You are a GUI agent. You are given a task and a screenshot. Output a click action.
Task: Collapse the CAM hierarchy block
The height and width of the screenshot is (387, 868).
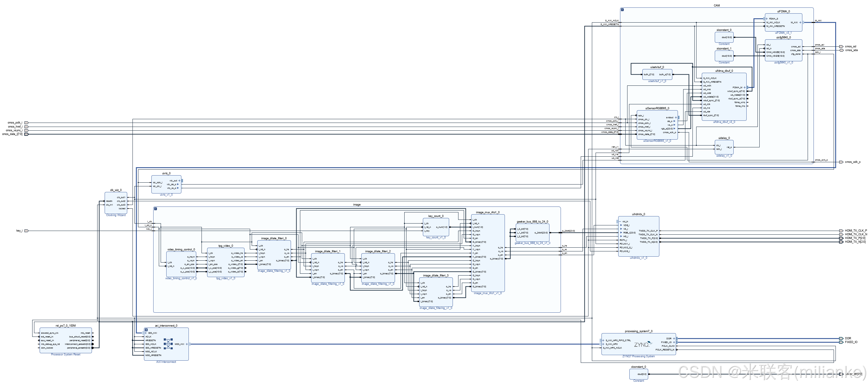pyautogui.click(x=622, y=10)
